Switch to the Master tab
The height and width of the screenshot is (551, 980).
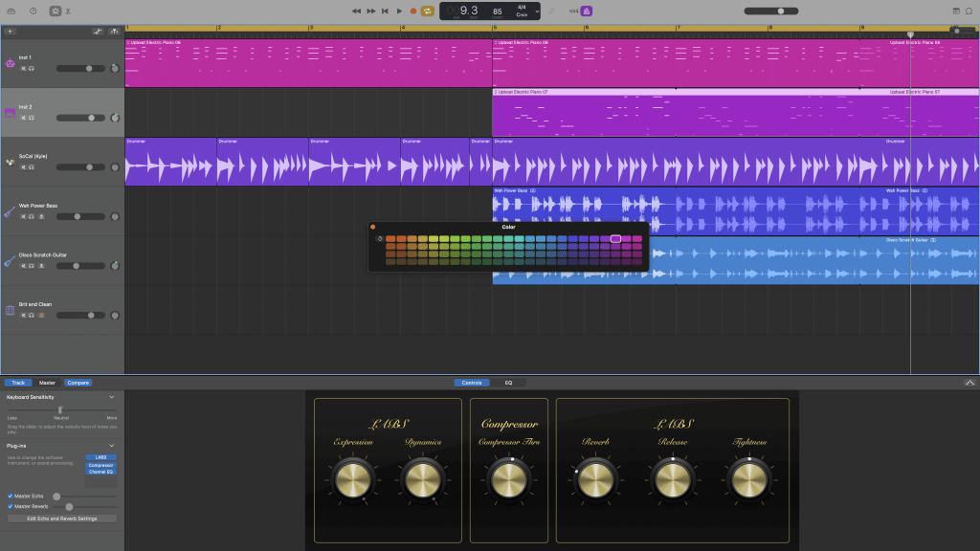pos(47,383)
